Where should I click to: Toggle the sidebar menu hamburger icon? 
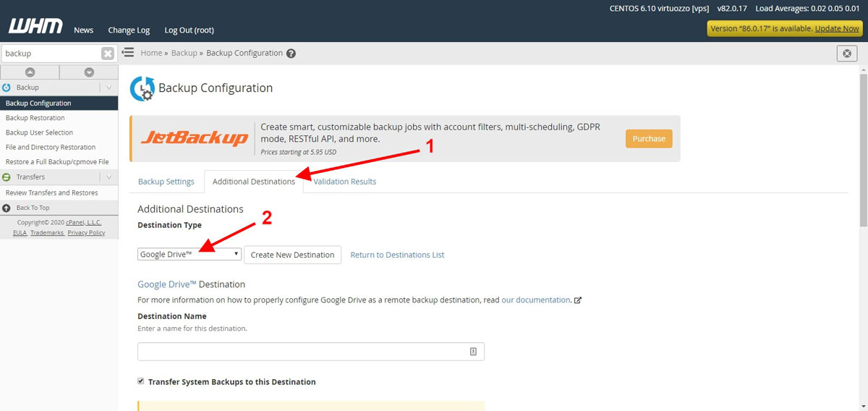tap(128, 52)
